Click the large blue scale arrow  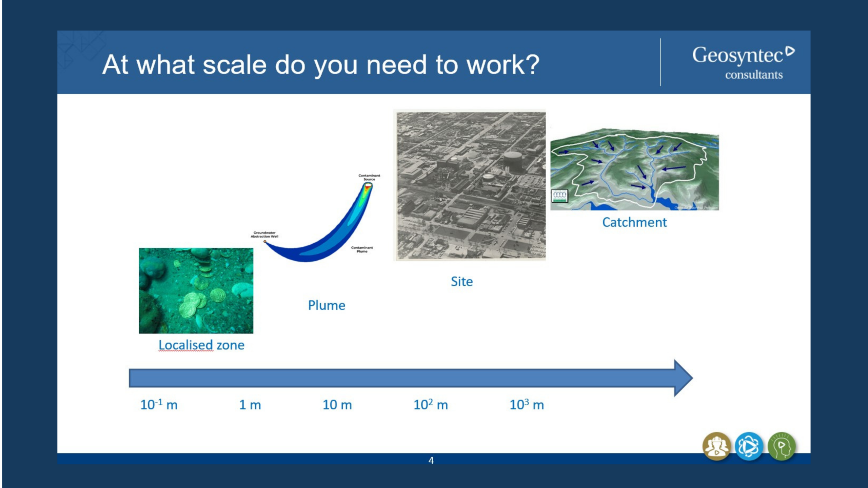pos(411,378)
